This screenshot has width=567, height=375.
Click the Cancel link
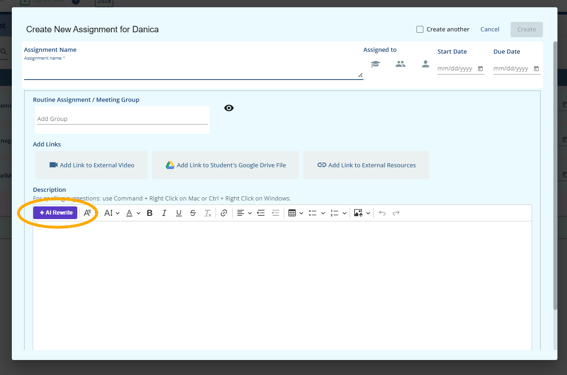point(490,29)
